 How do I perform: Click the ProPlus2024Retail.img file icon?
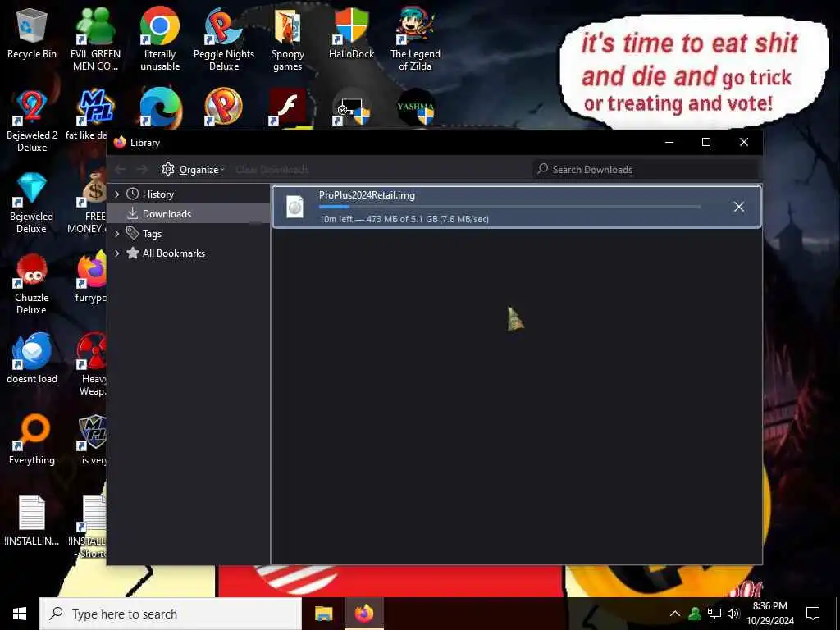(294, 207)
